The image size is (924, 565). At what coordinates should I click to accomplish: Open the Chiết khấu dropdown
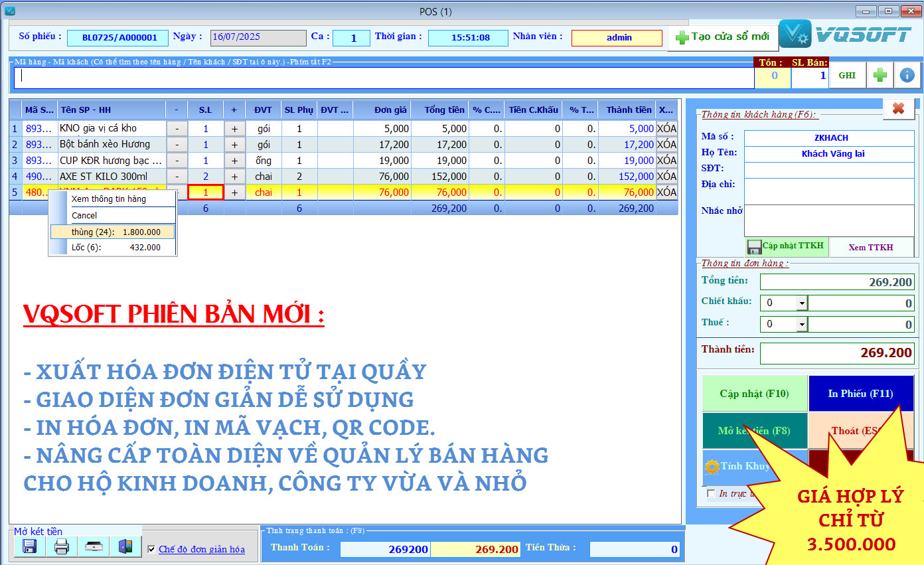pos(802,303)
